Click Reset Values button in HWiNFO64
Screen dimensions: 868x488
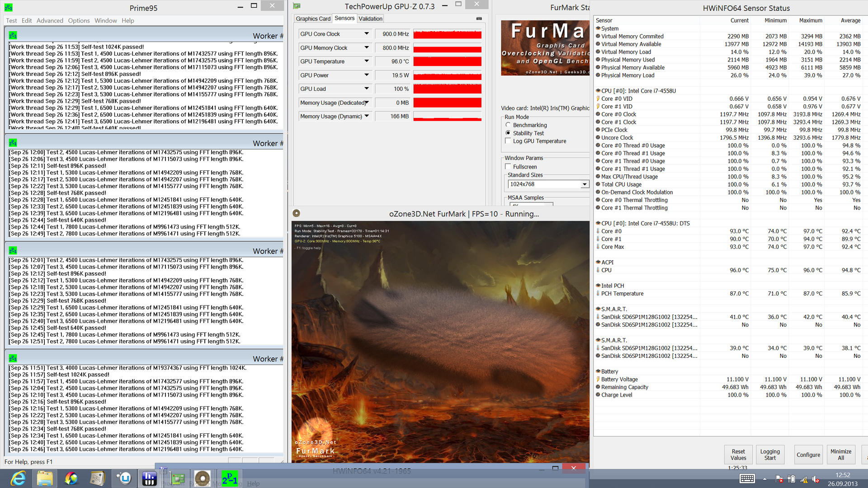(738, 455)
